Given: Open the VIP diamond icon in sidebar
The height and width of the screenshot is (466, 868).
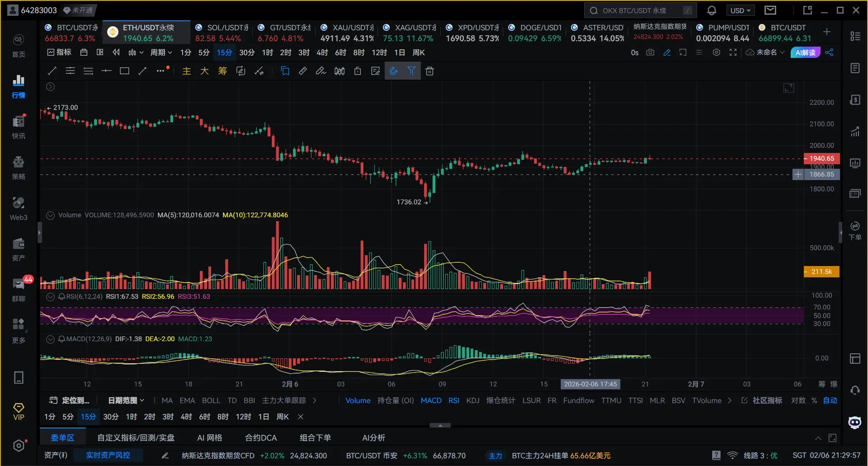Looking at the screenshot, I should pos(19,412).
